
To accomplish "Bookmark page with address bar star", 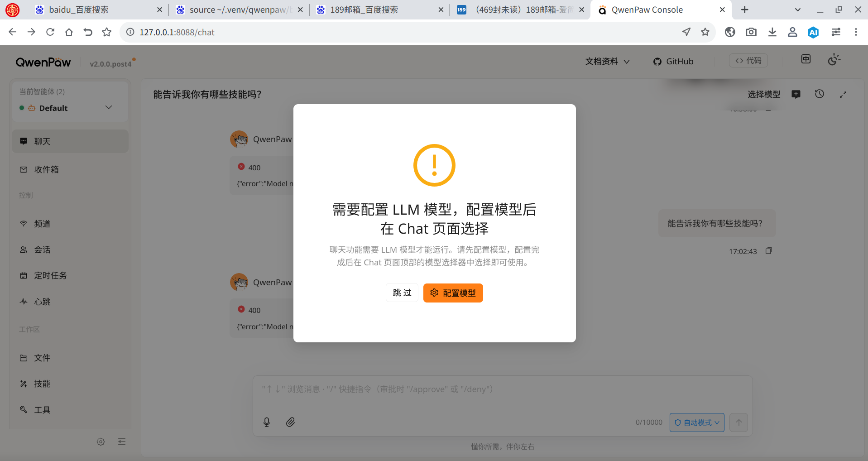I will pos(705,32).
